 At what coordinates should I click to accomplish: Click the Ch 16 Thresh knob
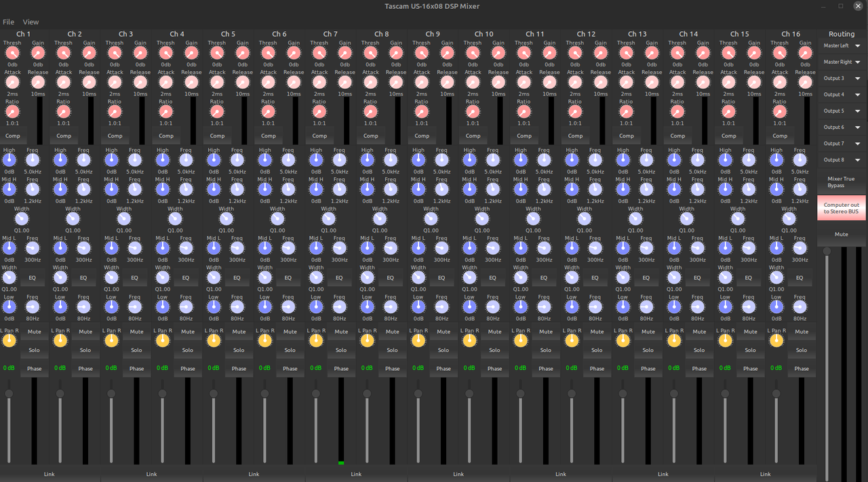point(780,53)
